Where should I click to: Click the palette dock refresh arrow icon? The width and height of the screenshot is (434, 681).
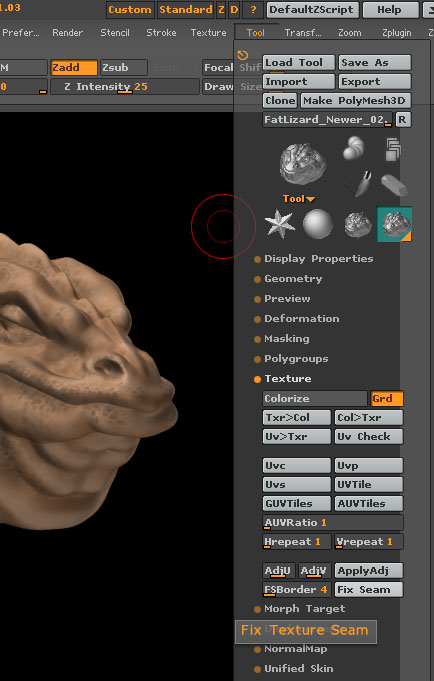tap(242, 55)
